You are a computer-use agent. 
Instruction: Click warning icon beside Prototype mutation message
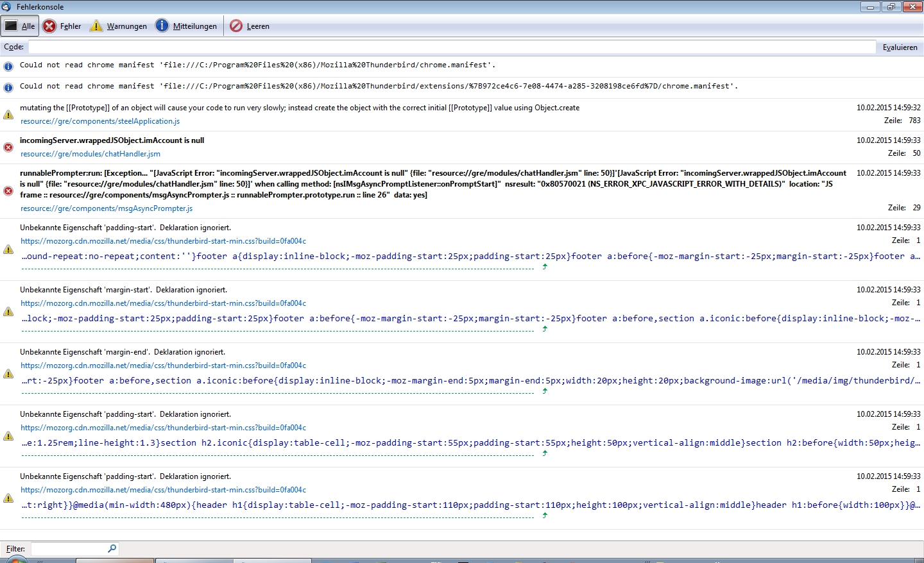8,115
